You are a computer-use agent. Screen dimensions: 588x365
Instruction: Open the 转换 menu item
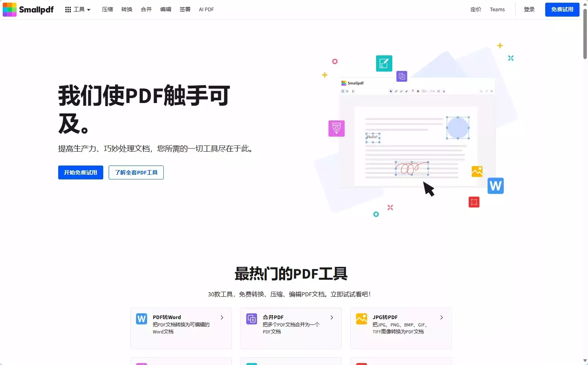pyautogui.click(x=127, y=9)
